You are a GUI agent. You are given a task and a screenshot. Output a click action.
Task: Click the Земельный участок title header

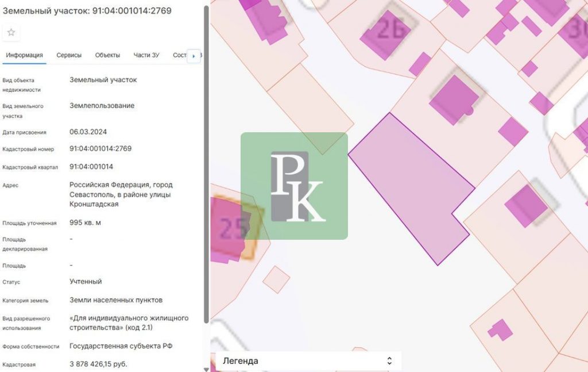point(87,11)
